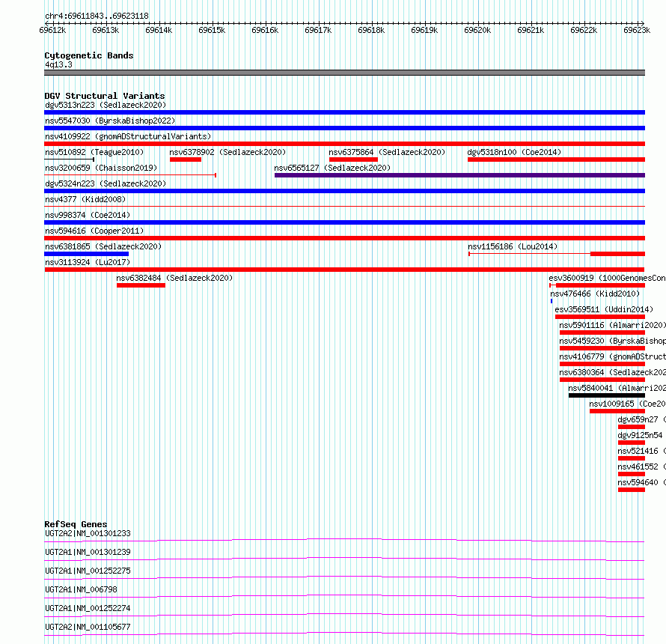Select the nsv4109922 gnomADStructuralVariants label

tap(128, 136)
